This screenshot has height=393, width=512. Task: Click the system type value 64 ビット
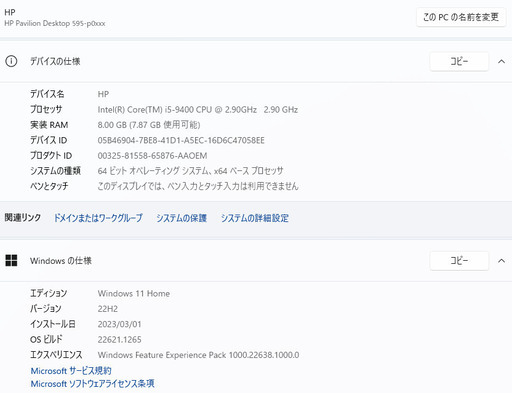click(190, 171)
